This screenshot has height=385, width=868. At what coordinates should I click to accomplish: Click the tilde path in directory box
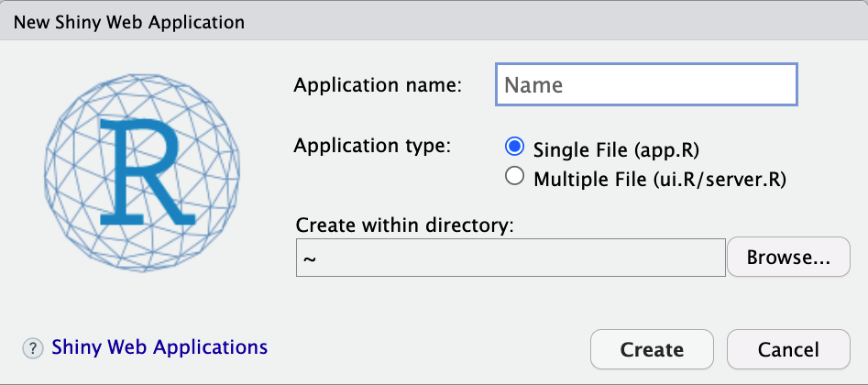point(310,258)
